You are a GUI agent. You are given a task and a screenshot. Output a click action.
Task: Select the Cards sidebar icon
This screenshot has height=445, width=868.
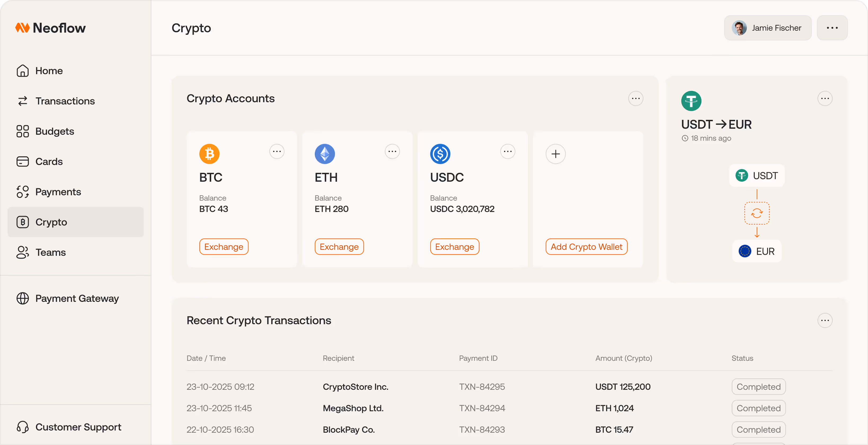tap(22, 161)
